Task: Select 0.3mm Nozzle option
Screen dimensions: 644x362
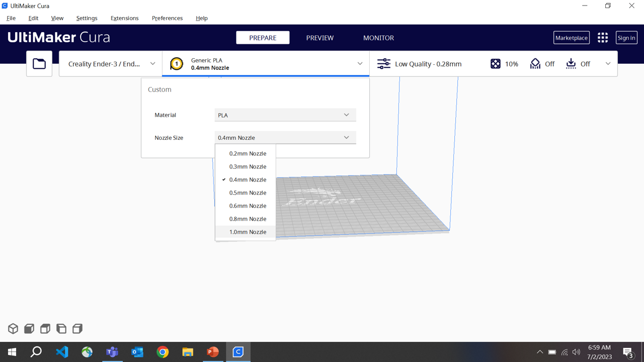Action: click(x=246, y=166)
